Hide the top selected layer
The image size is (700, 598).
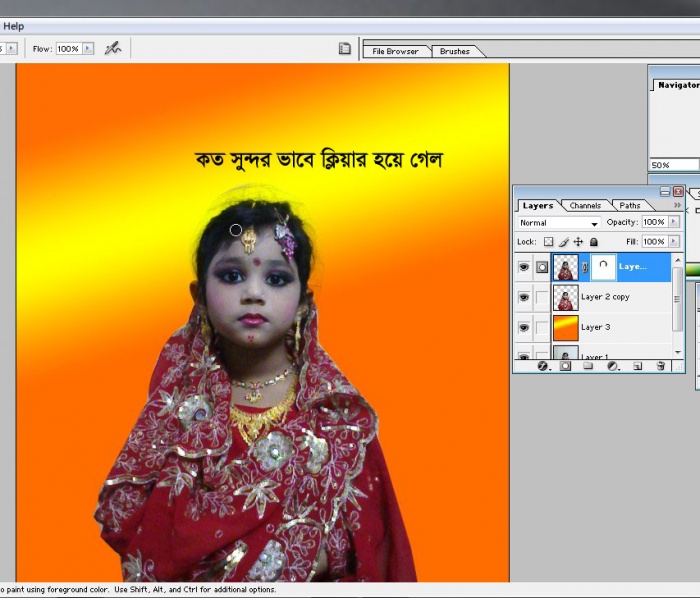pos(524,267)
